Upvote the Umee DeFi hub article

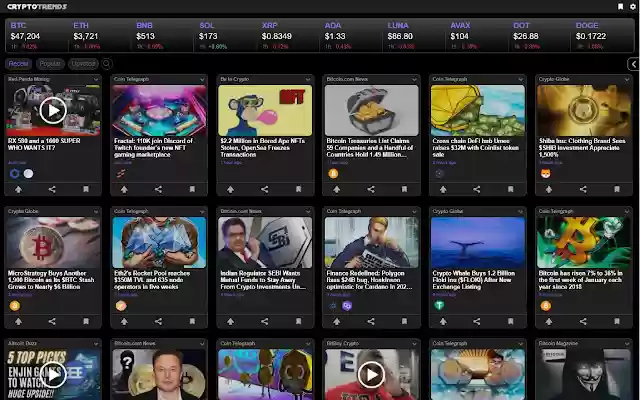tap(443, 189)
